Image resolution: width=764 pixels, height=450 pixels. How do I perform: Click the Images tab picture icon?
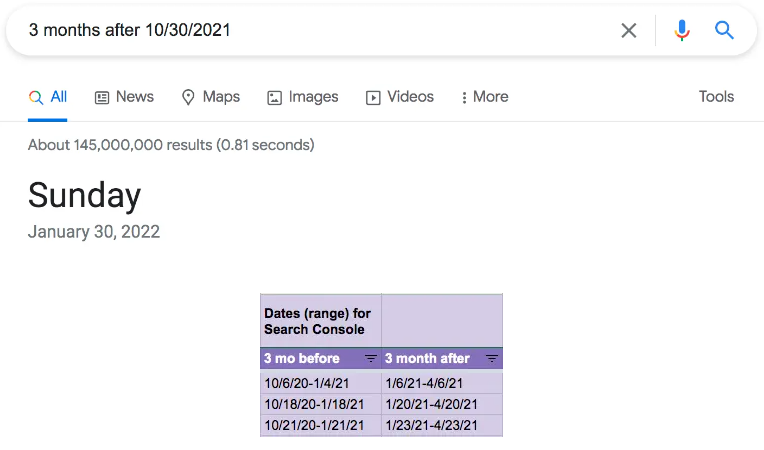click(x=274, y=97)
